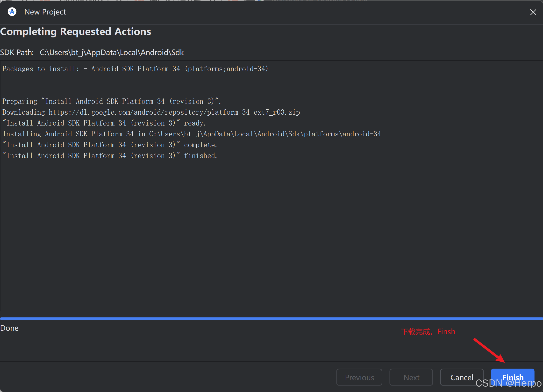This screenshot has height=392, width=543.
Task: Close the New Project dialog
Action: (533, 12)
